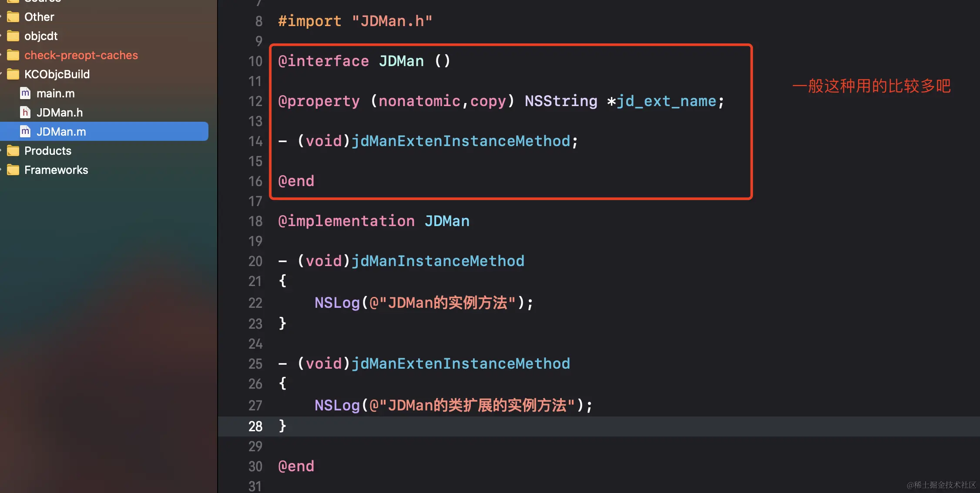Select JDMan.h in the navigator
980x493 pixels.
click(60, 112)
